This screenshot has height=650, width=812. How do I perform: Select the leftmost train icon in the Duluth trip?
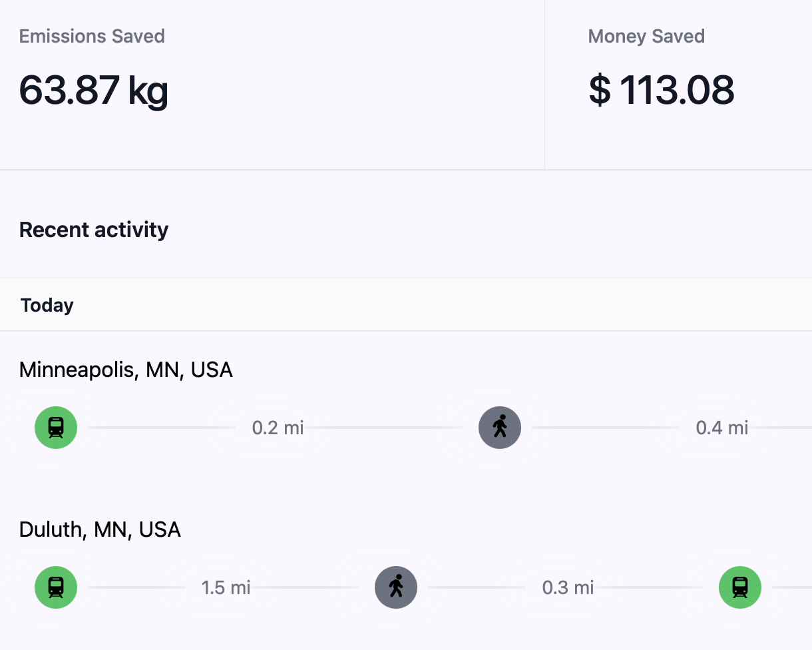point(56,587)
